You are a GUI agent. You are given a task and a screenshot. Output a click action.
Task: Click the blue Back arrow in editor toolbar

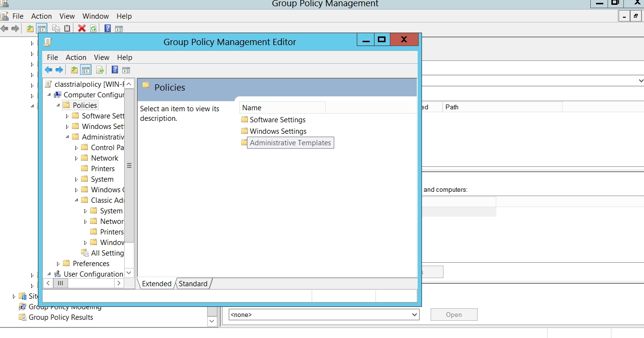point(48,70)
